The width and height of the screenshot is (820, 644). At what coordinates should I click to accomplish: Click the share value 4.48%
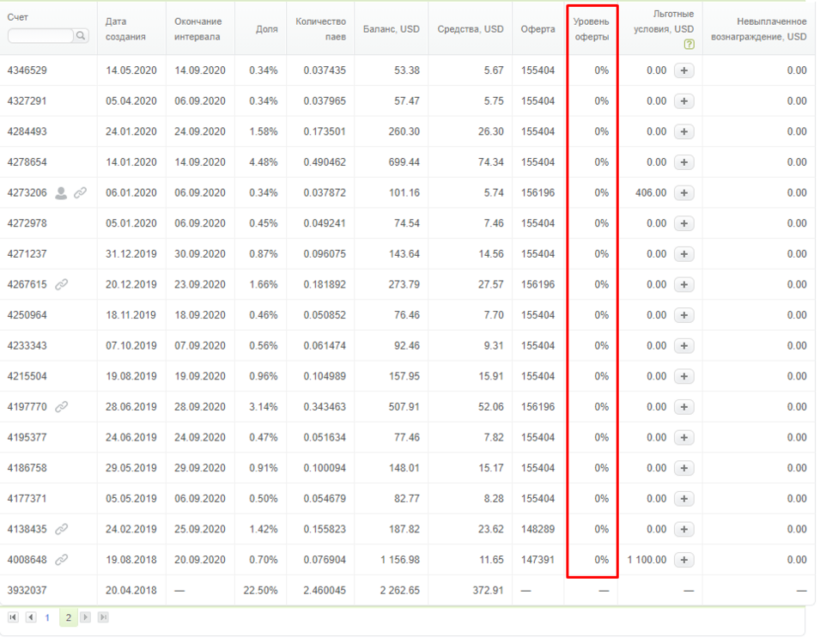[264, 162]
